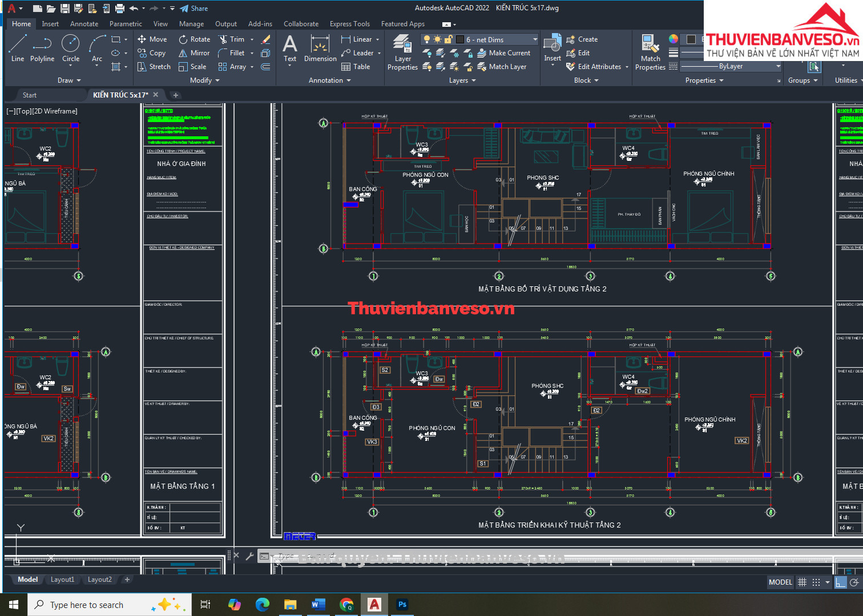Open the Layout1 tab
Image resolution: width=863 pixels, height=616 pixels.
[x=62, y=579]
